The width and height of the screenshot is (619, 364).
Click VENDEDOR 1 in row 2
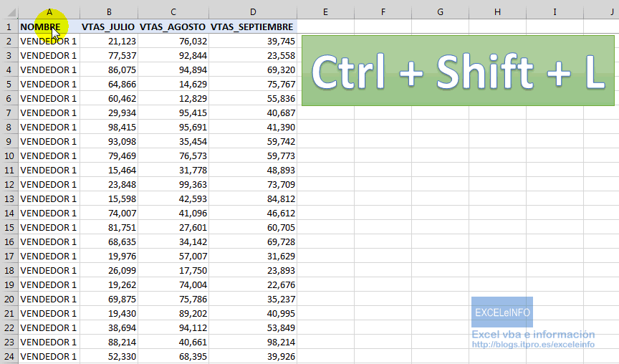pyautogui.click(x=49, y=41)
